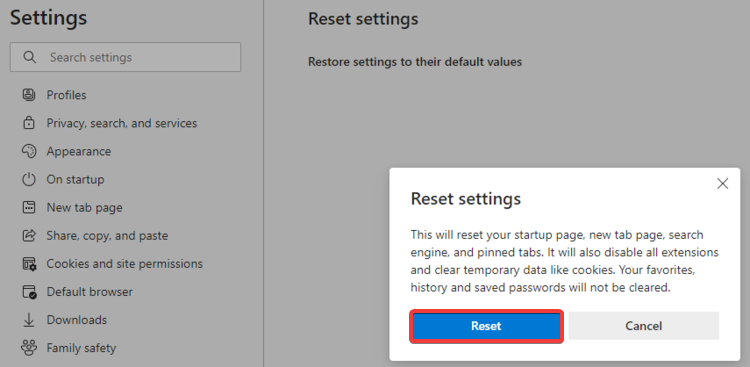Viewport: 750px width, 367px height.
Task: Click the Share, copy, and paste icon
Action: [29, 235]
